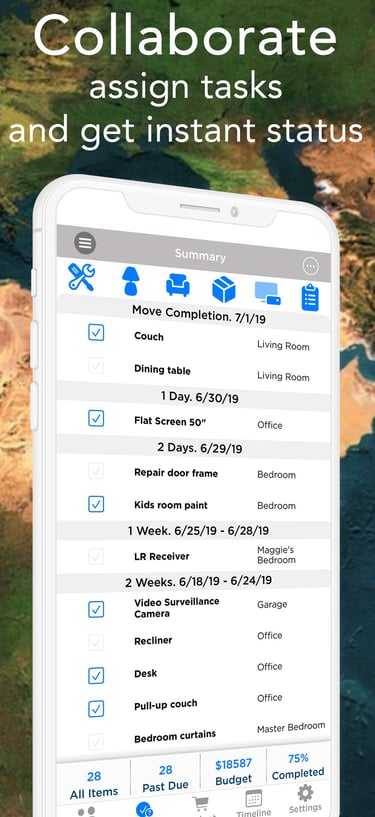Open the $18587 Budget summary
This screenshot has width=375, height=817.
click(x=233, y=772)
